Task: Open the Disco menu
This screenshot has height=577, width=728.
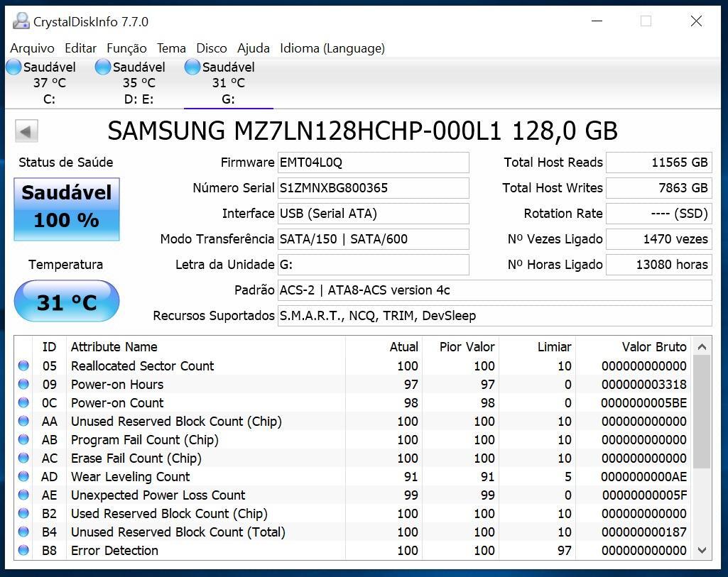Action: [211, 48]
